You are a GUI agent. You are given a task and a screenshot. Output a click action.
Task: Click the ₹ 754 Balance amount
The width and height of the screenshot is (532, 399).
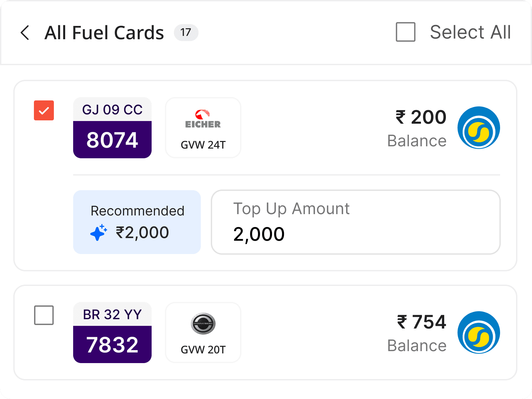(422, 322)
